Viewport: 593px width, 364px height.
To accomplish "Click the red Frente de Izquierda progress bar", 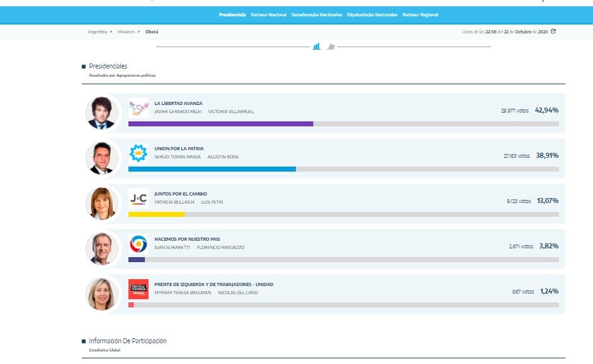I will click(131, 305).
